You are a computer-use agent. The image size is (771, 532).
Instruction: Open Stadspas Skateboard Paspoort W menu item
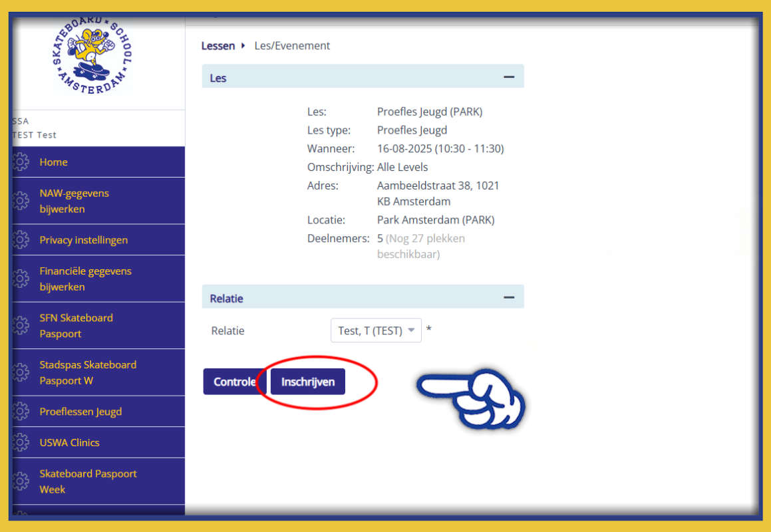[x=88, y=372]
